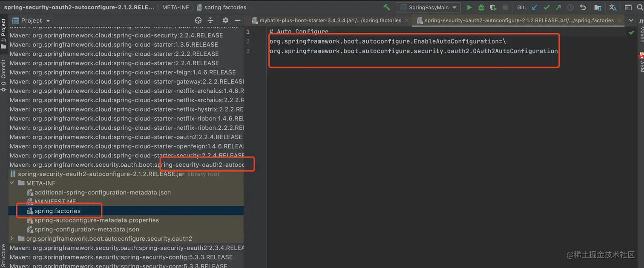Select spring-configuration-metadata.json file
Viewport: 644px width, 268px height.
[x=126, y=229]
